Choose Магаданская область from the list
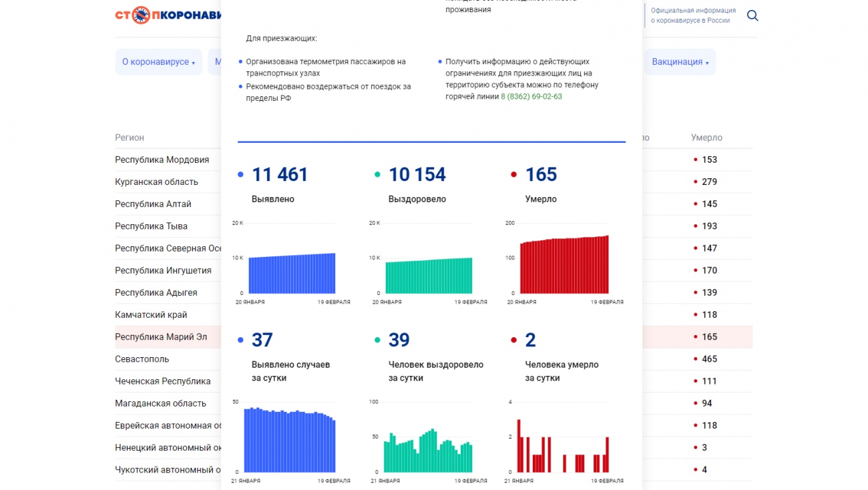 click(160, 403)
